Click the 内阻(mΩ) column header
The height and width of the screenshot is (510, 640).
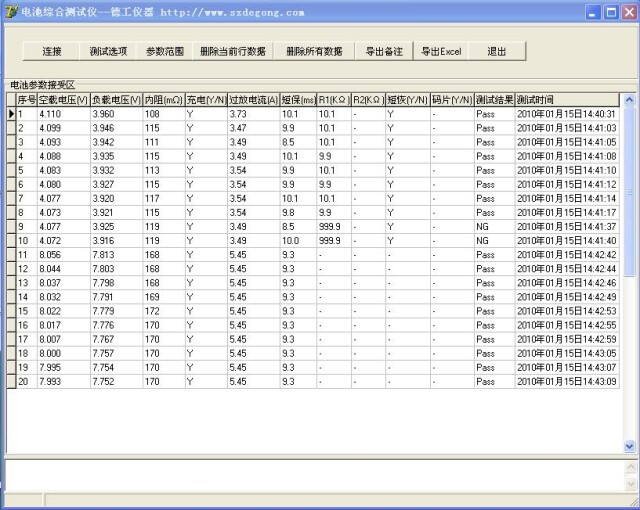[164, 100]
